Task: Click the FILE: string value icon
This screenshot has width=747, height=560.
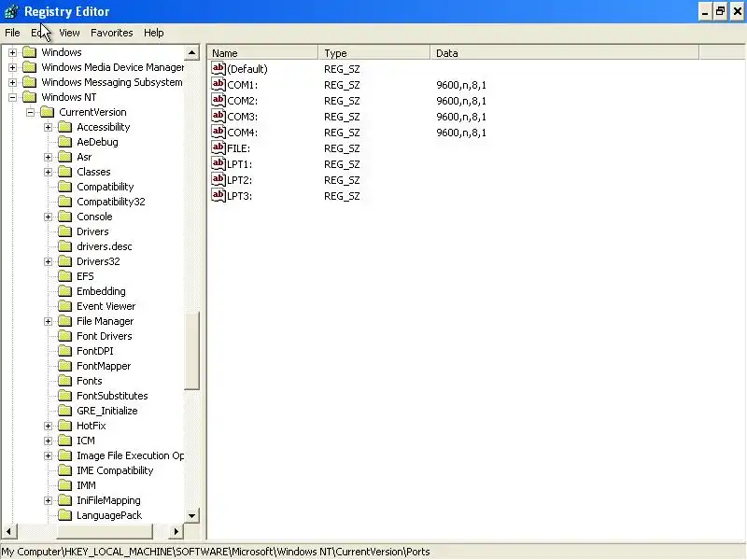Action: tap(218, 147)
